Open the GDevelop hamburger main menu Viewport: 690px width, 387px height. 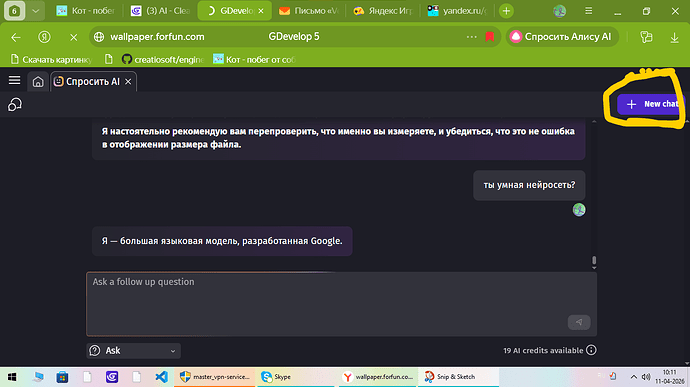tap(15, 81)
